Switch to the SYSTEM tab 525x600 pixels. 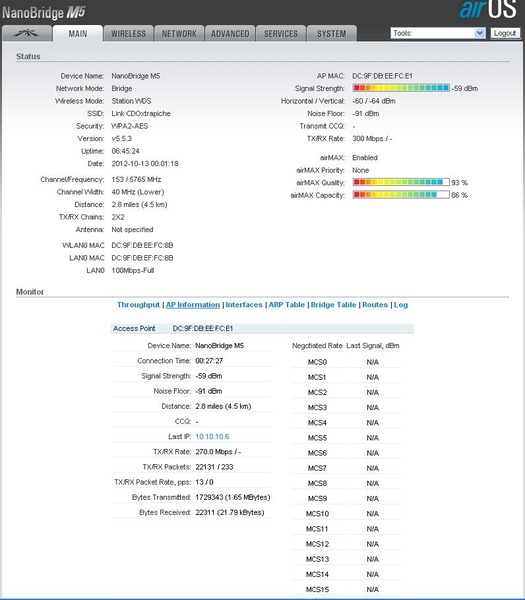coord(332,34)
